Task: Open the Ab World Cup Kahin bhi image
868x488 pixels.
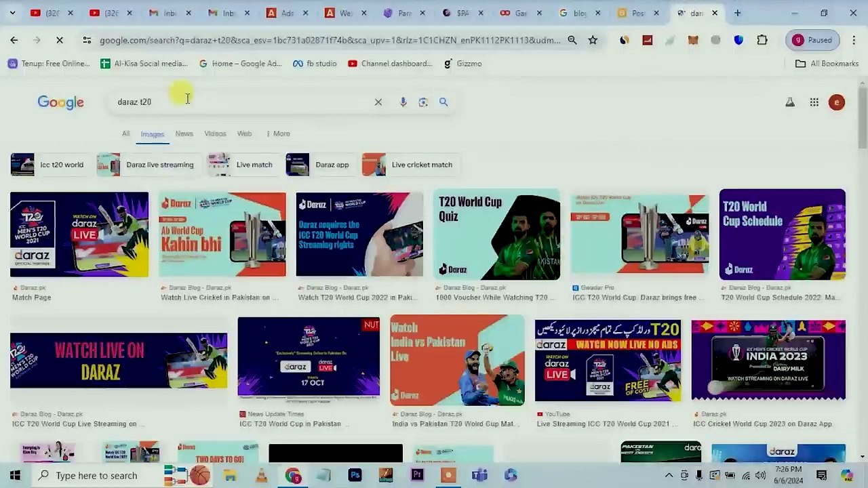Action: point(222,235)
